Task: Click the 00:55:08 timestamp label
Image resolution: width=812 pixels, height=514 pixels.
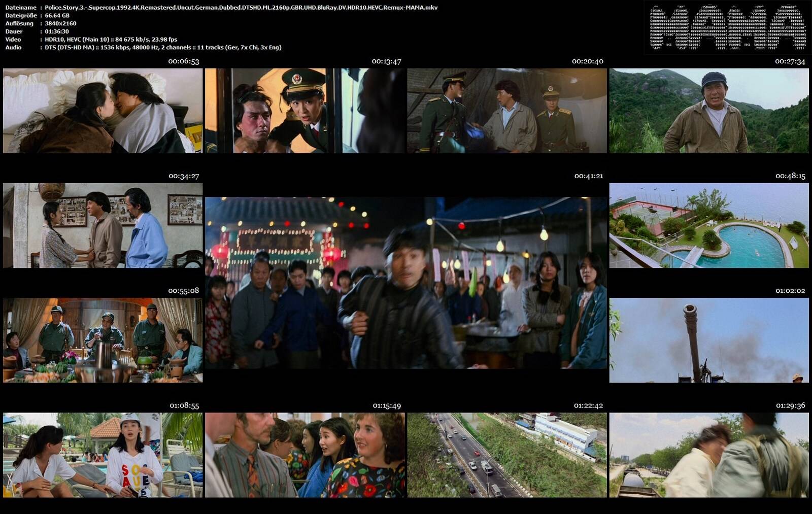Action: (x=184, y=291)
